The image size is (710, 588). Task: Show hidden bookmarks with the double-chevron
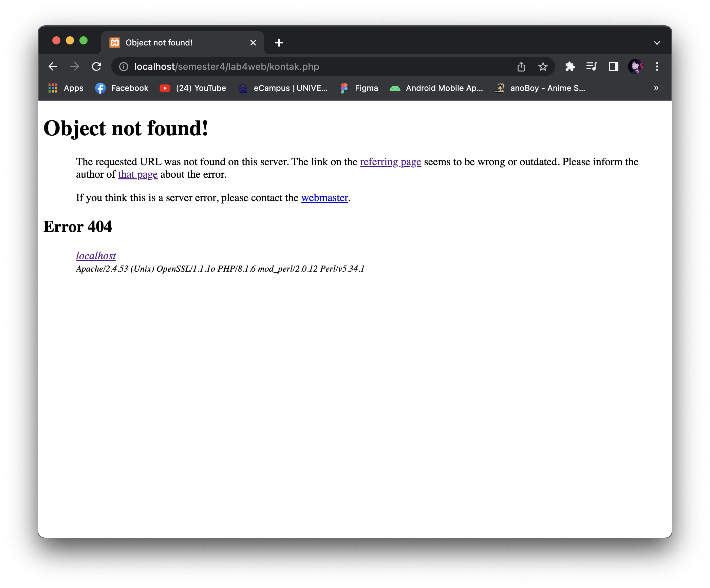tap(656, 88)
